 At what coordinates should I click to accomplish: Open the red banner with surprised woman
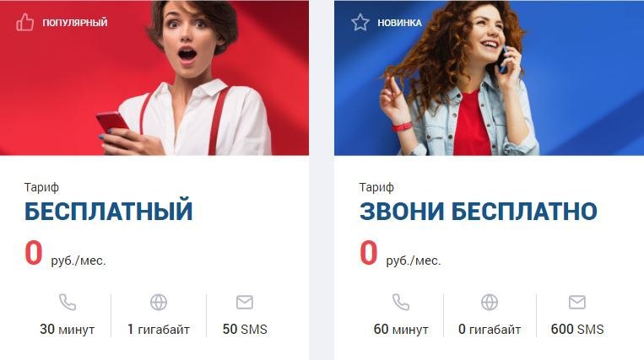(x=154, y=78)
